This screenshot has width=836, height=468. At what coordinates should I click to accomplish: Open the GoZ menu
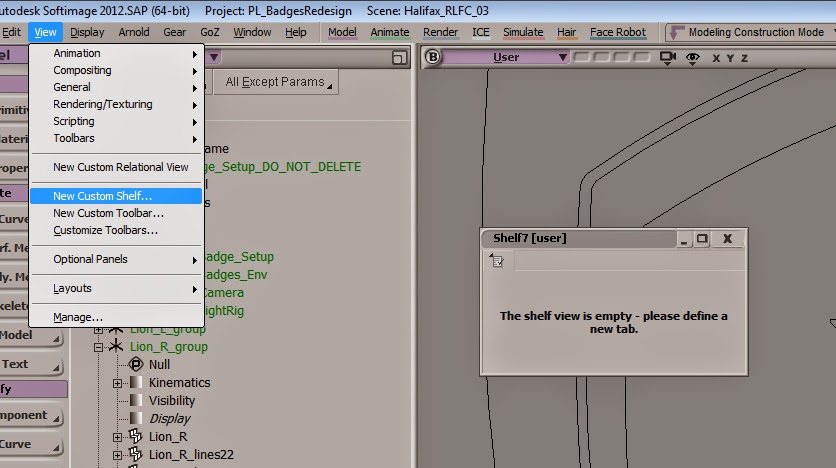point(210,33)
